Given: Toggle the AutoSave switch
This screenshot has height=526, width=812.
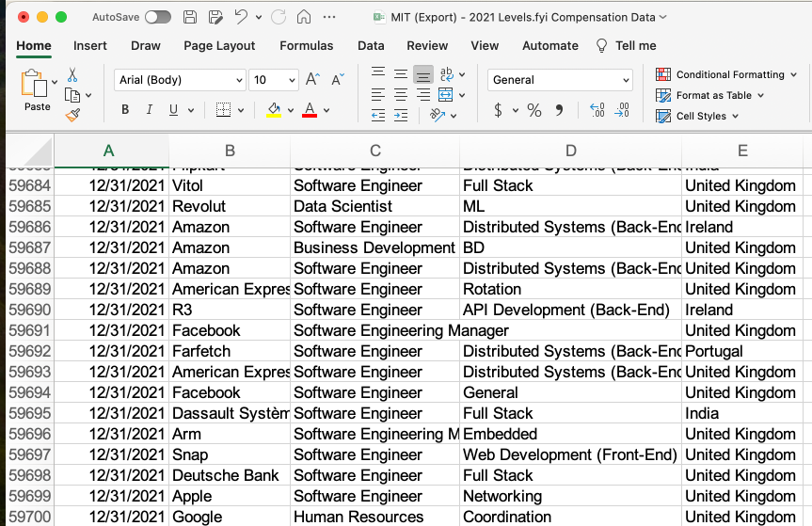Looking at the screenshot, I should pos(158,17).
